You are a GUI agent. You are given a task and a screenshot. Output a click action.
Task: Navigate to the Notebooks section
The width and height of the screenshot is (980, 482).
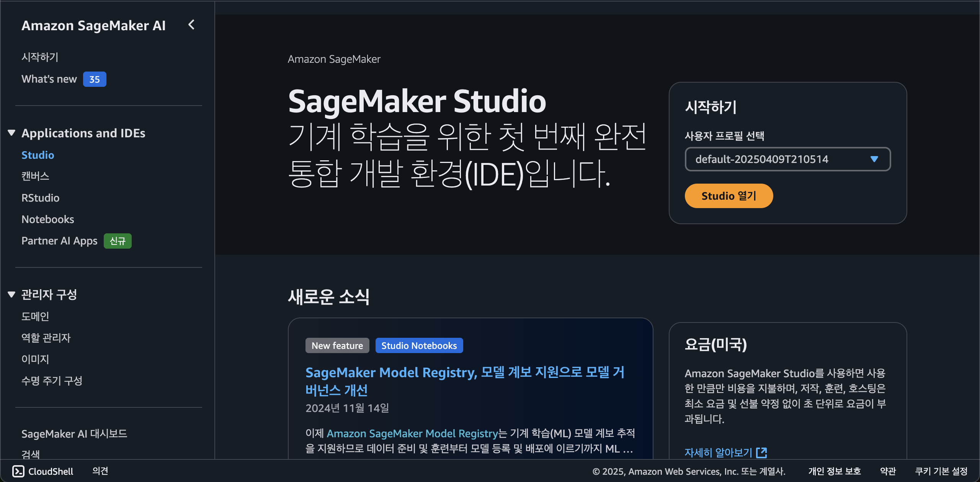coord(47,219)
